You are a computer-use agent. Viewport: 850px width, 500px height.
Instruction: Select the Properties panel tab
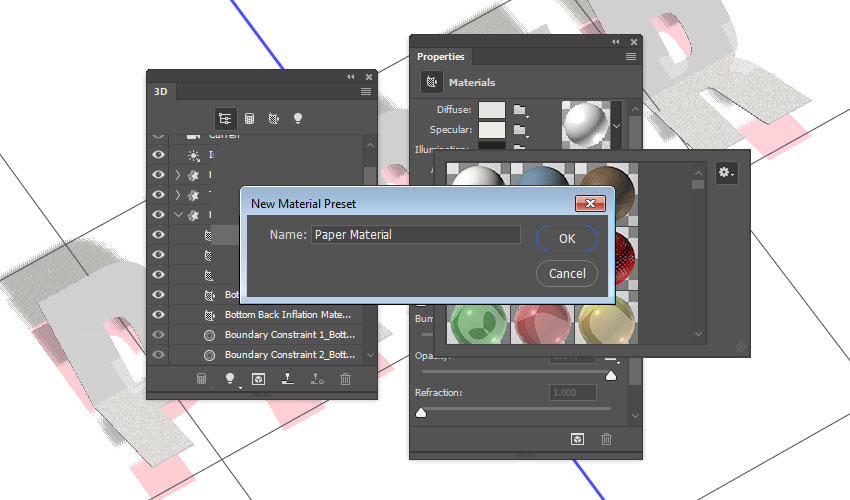tap(441, 56)
